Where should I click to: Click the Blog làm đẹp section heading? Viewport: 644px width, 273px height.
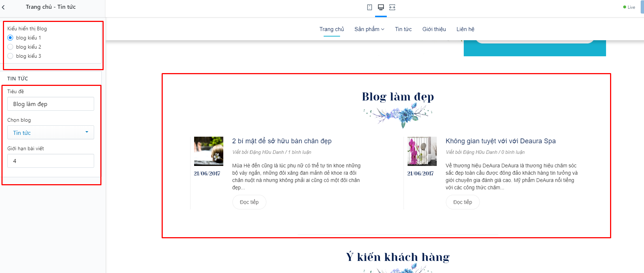point(398,96)
